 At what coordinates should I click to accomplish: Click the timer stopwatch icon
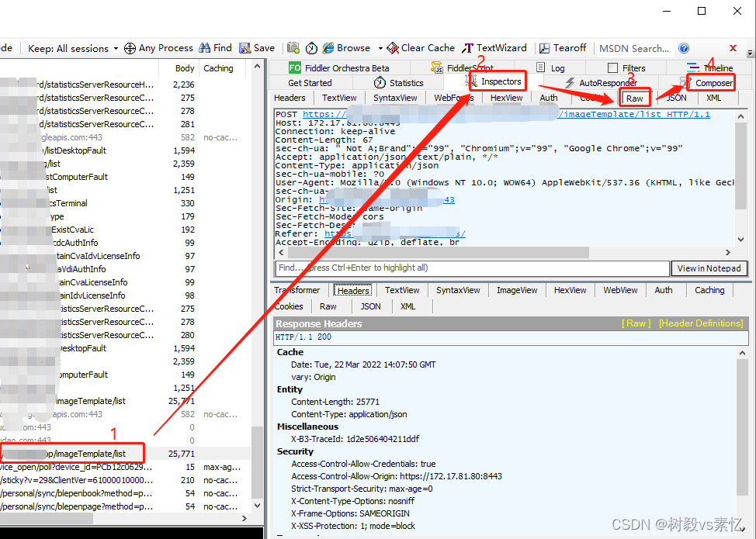(x=311, y=47)
